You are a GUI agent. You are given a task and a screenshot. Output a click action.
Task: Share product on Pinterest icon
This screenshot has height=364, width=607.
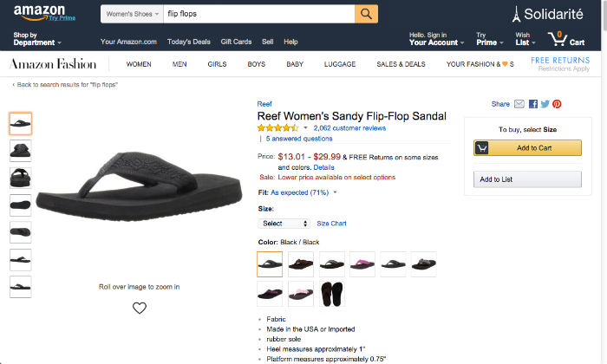[x=557, y=104]
